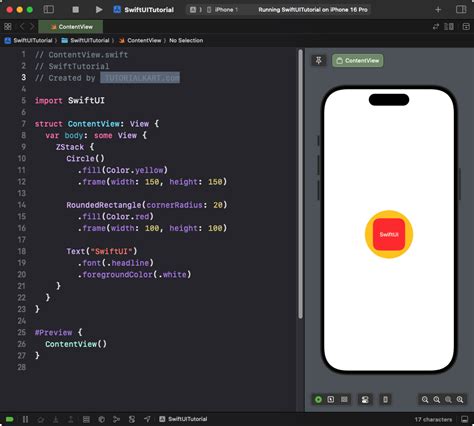Click the Running SwiftUITutorial activity status
474x426 pixels.
pos(313,10)
